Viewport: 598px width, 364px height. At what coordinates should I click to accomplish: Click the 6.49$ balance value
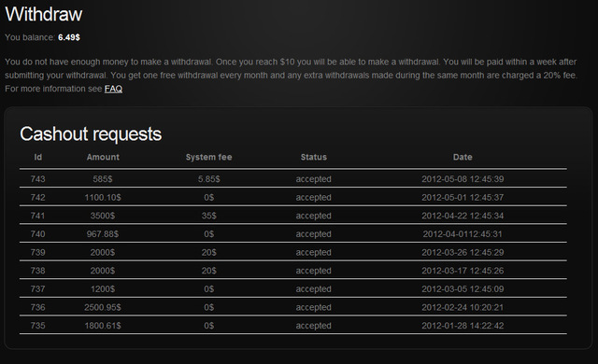(69, 37)
